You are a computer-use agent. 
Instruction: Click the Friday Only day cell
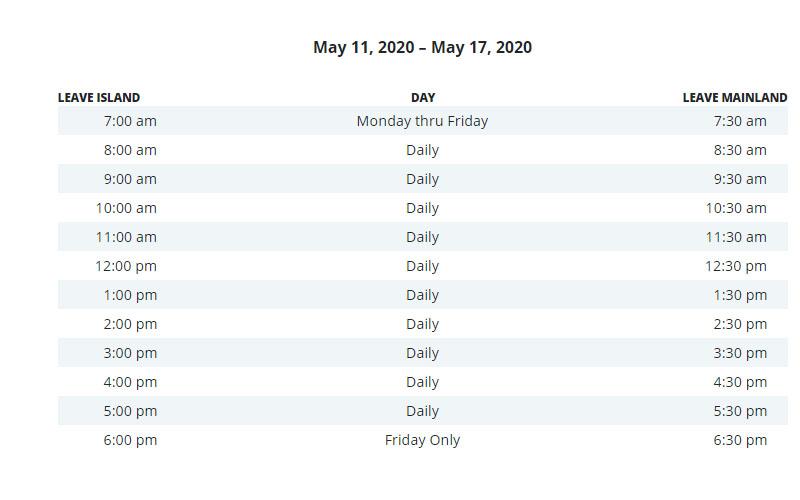coord(422,440)
